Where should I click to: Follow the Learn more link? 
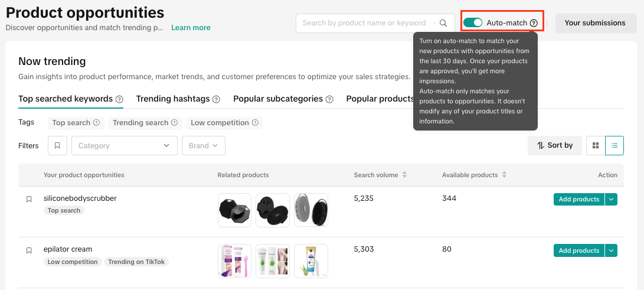click(191, 28)
